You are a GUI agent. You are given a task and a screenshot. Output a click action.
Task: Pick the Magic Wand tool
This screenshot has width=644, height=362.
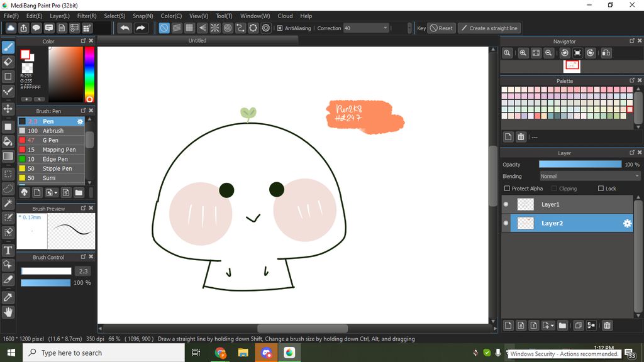click(x=8, y=203)
